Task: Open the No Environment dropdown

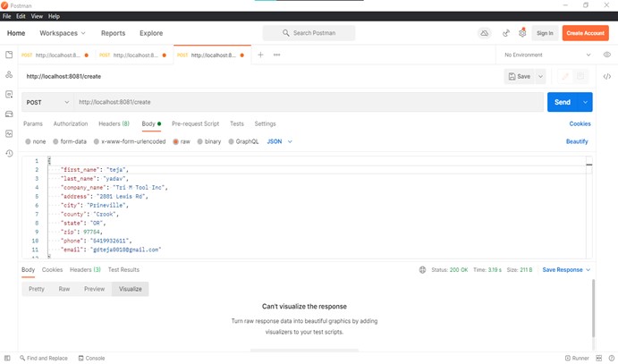Action: (x=547, y=55)
